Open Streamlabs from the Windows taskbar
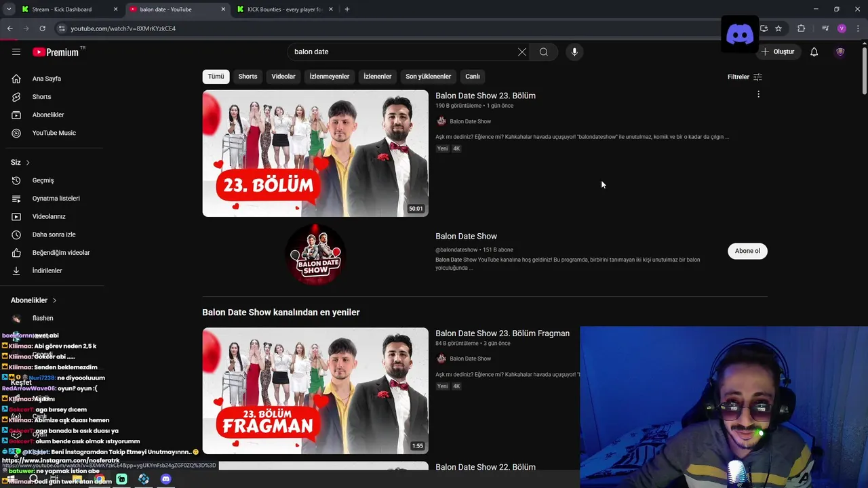The image size is (868, 488). click(x=121, y=479)
